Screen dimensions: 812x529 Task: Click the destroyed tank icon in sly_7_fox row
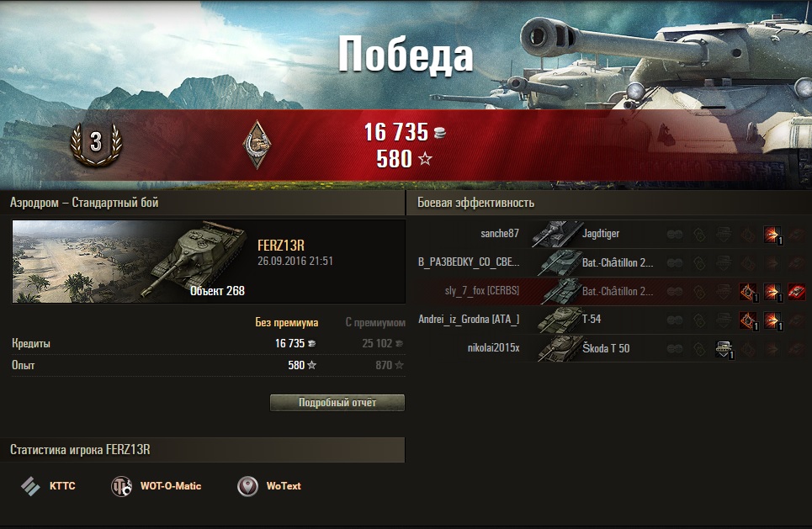point(797,292)
